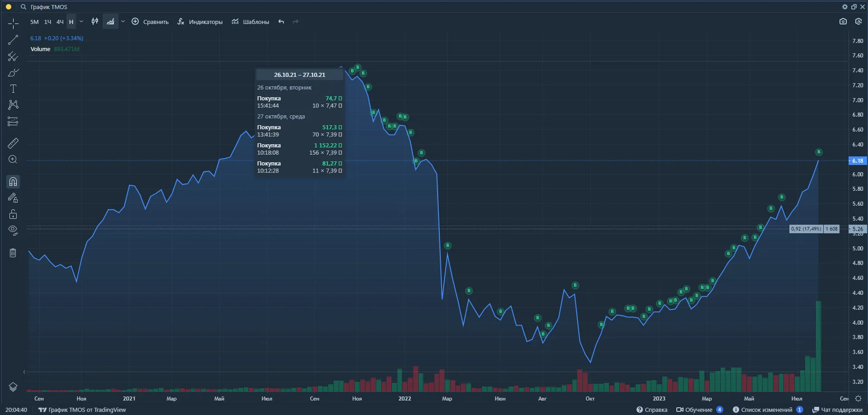Click the 6.18 current price label

857,160
